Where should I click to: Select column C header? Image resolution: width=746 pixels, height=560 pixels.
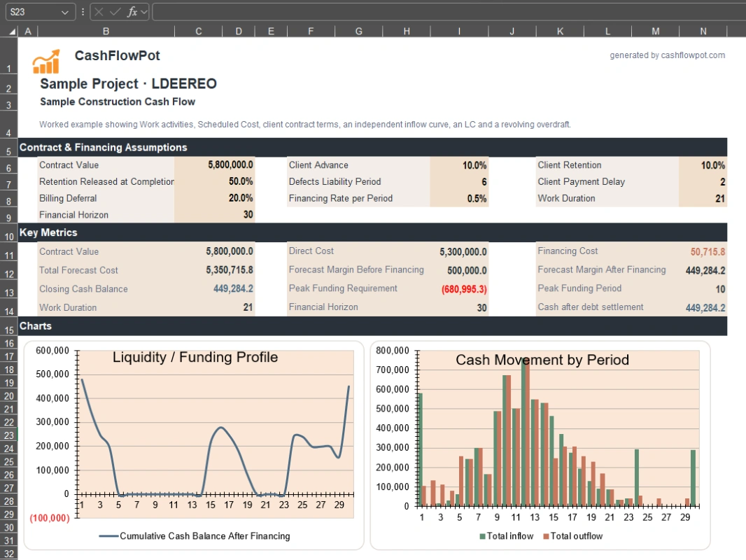click(198, 31)
